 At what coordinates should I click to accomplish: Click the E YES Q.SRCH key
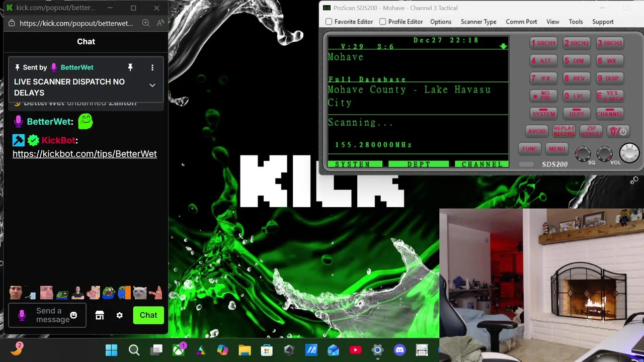tap(610, 96)
